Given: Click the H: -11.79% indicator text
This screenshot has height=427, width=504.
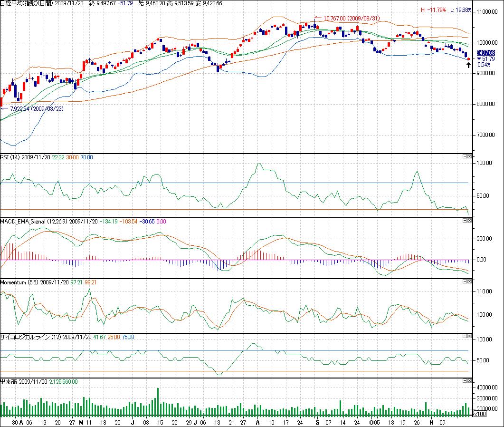Looking at the screenshot, I should pos(433,10).
